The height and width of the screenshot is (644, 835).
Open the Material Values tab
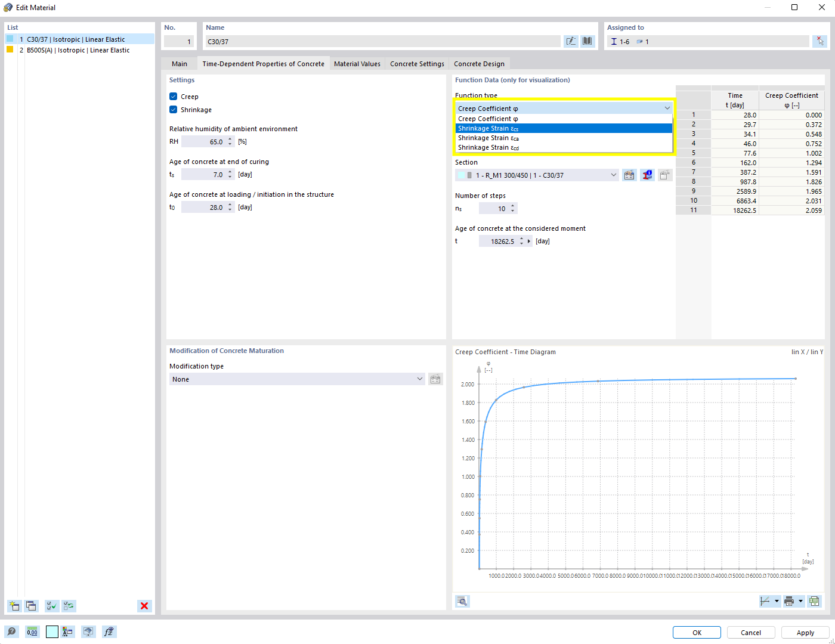tap(357, 63)
